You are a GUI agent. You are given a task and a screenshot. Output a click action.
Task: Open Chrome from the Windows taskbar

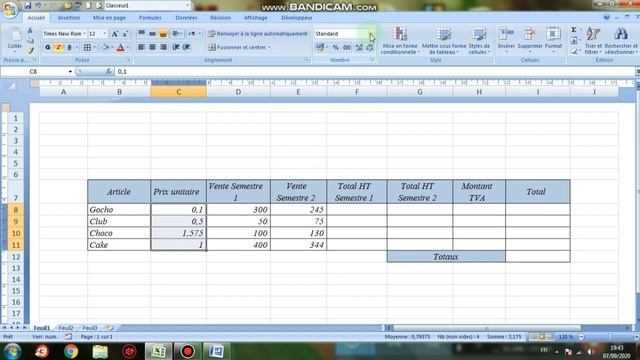71,351
